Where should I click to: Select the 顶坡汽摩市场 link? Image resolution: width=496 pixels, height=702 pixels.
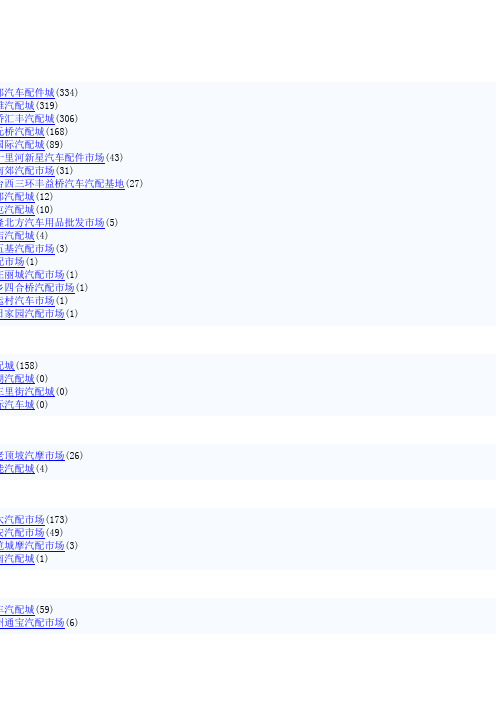(32, 456)
